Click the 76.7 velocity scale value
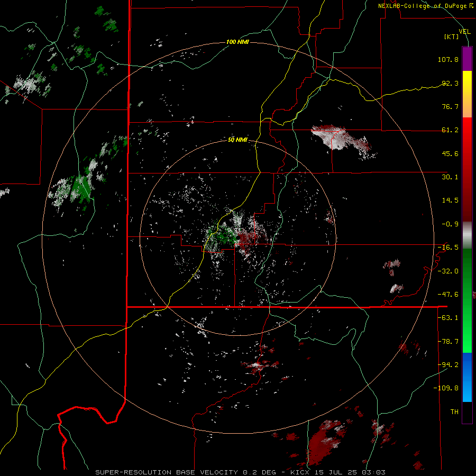The height and width of the screenshot is (476, 476). point(450,106)
